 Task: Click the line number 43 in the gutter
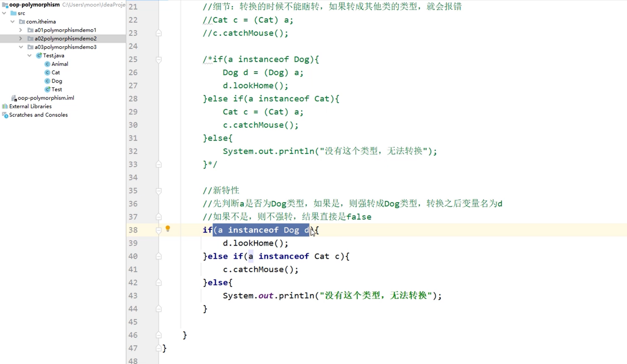(133, 295)
